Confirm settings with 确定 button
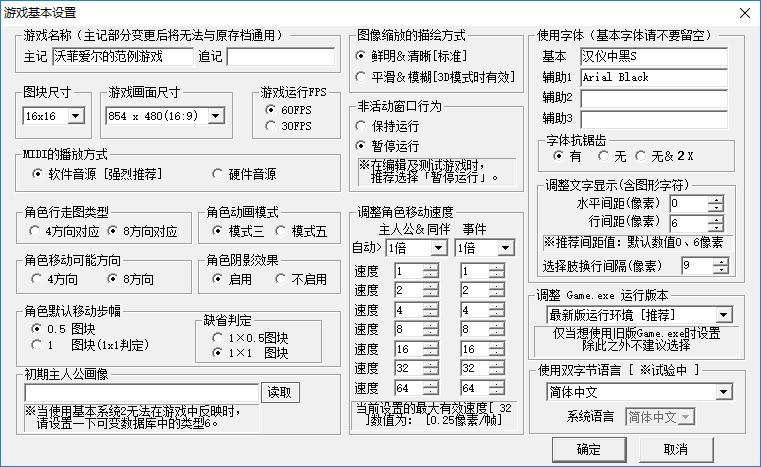Viewport: 761px width, 467px height. click(589, 450)
